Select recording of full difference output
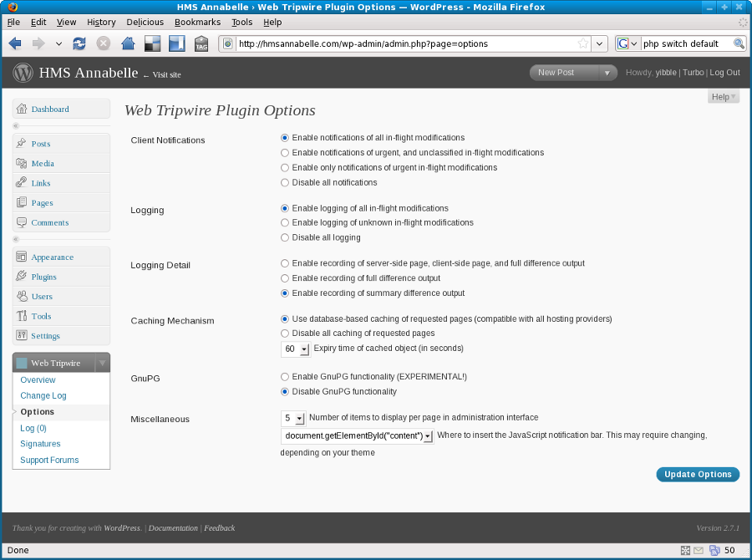Screen dimensions: 752x560 (285, 278)
